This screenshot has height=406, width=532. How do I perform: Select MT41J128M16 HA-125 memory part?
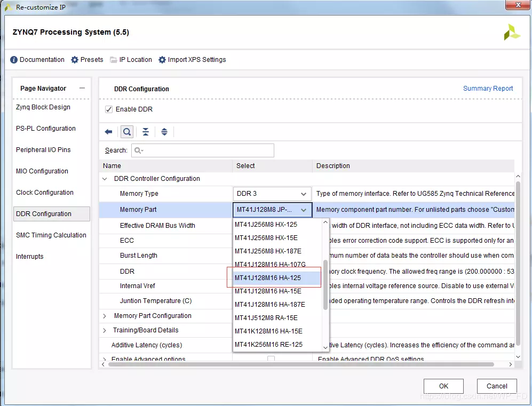[277, 278]
